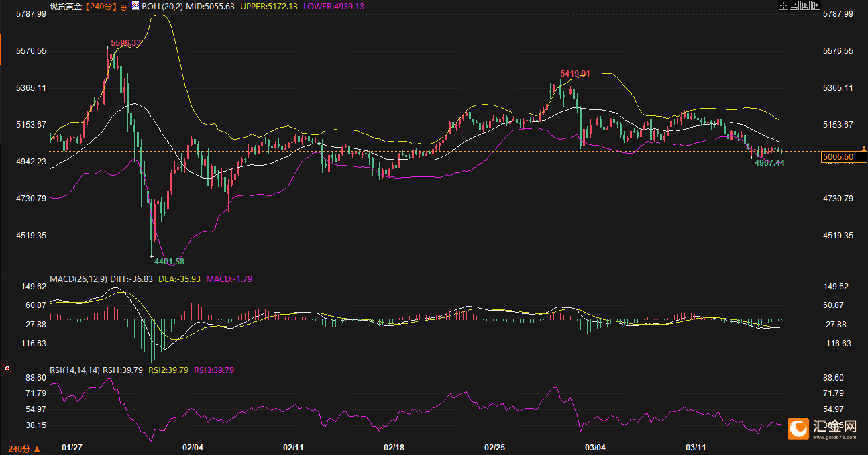Open the 240分 timeframe selector at bottom left
The image size is (868, 455).
pyautogui.click(x=23, y=448)
